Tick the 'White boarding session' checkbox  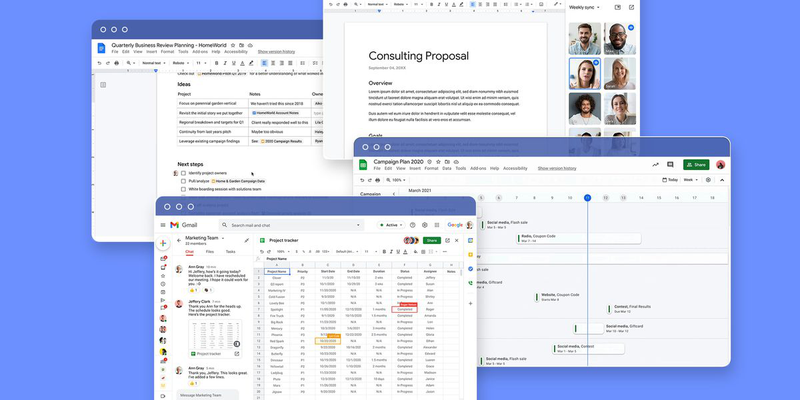coord(182,188)
